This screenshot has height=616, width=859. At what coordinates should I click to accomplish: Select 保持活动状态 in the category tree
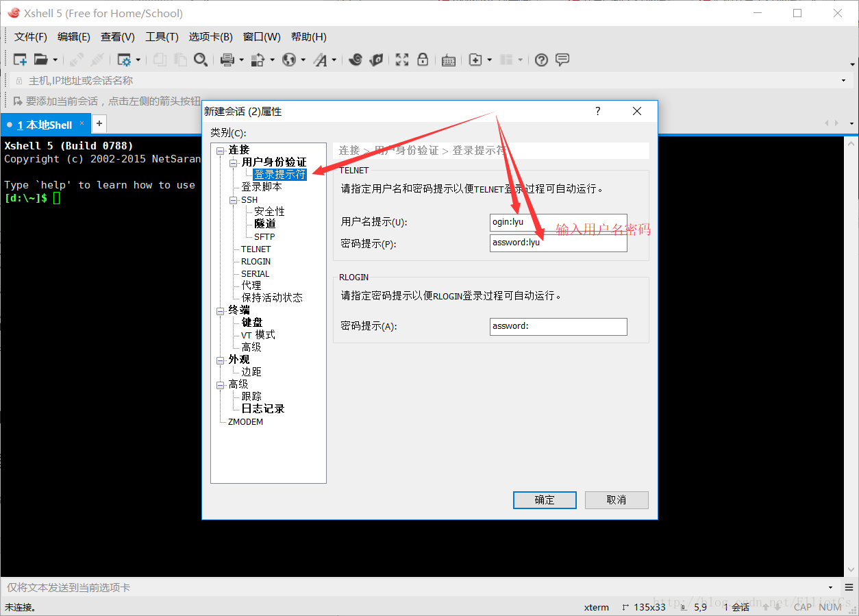pyautogui.click(x=272, y=298)
